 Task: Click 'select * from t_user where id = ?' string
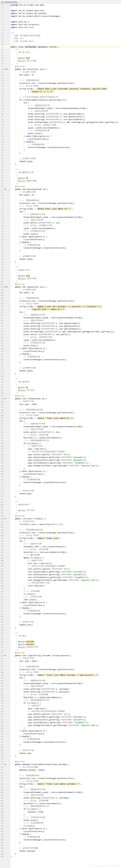click(x=55, y=418)
